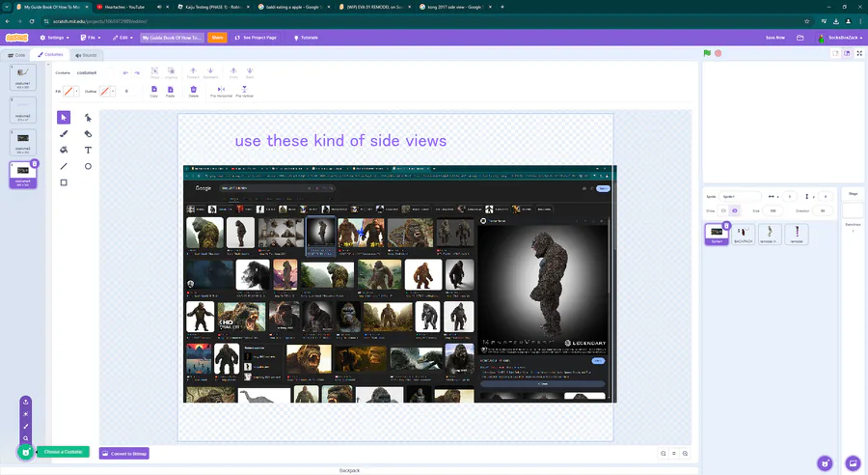Switch to small stage layout
Viewport: 868px width, 475px height.
[x=835, y=53]
